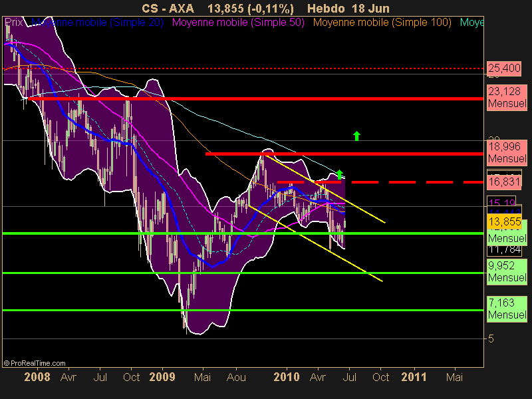
Task: Click the 9,952 Mensuel support label
Action: (507, 272)
